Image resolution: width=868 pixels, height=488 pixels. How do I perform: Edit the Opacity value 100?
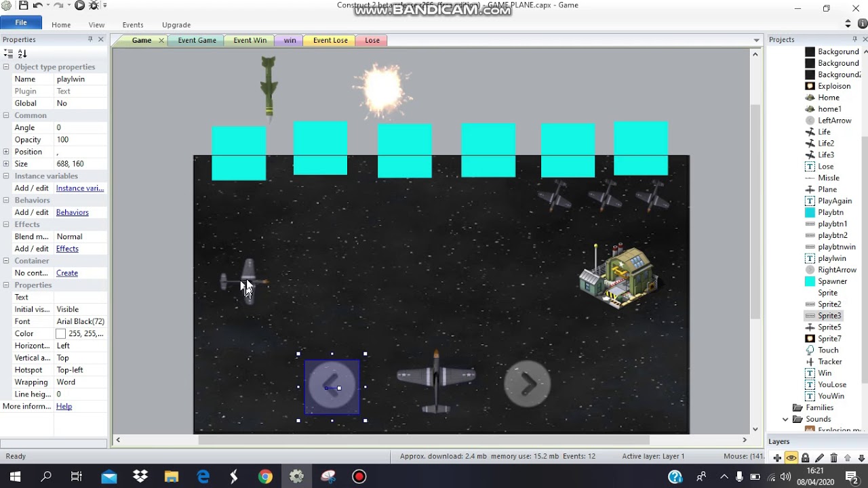pyautogui.click(x=80, y=140)
